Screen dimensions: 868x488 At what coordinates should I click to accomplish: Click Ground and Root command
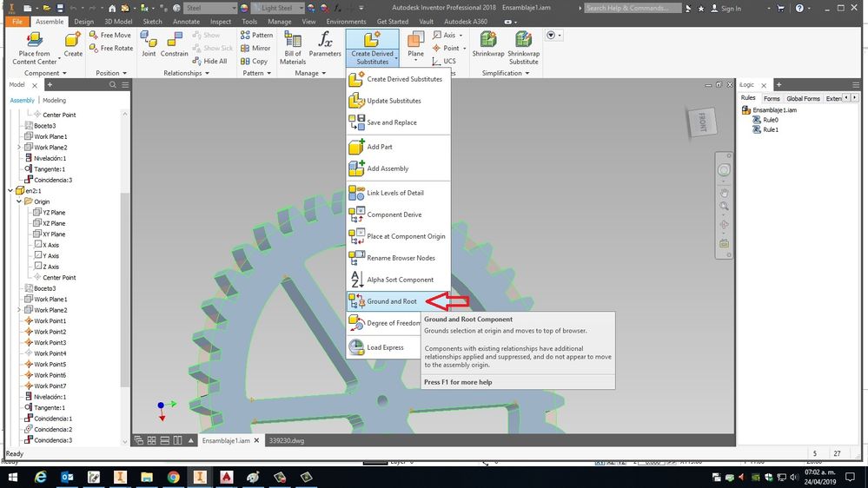(398, 301)
